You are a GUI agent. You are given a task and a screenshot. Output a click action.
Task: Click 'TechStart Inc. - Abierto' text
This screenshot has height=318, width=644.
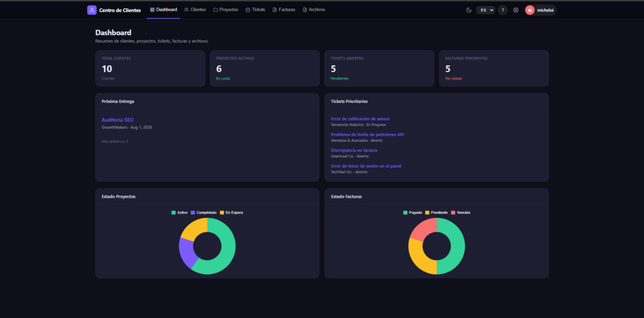[349, 172]
